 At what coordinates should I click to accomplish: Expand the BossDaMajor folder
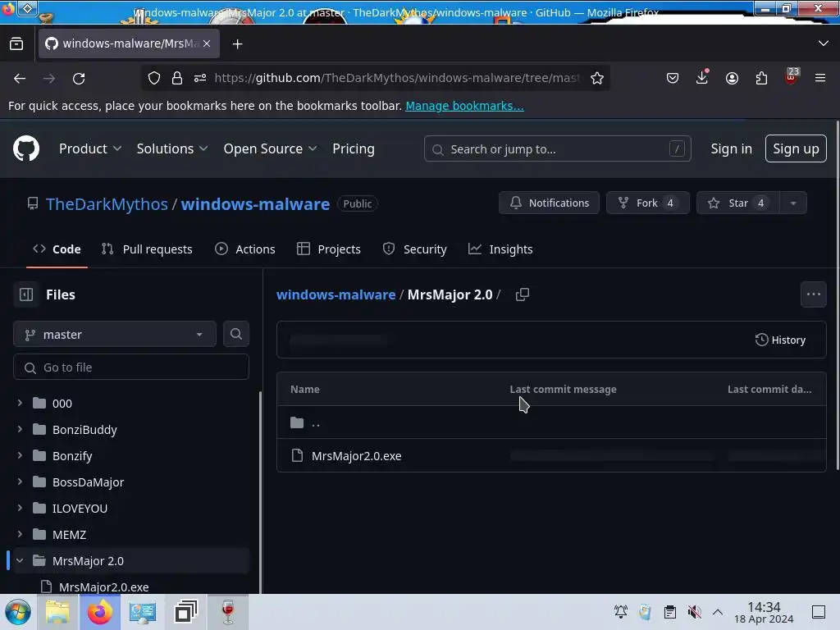point(20,482)
